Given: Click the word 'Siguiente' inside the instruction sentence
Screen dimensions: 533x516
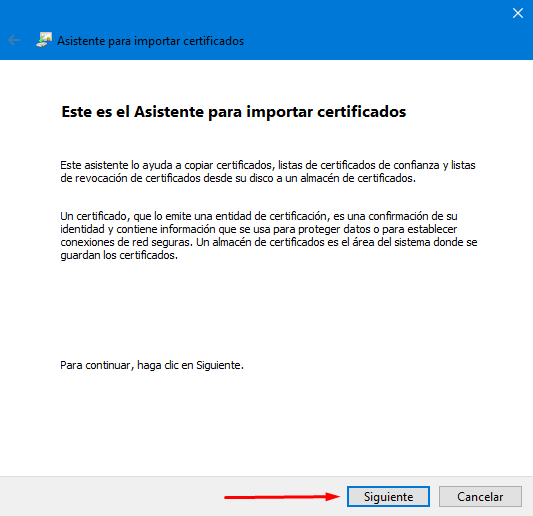Looking at the screenshot, I should click(x=219, y=365).
